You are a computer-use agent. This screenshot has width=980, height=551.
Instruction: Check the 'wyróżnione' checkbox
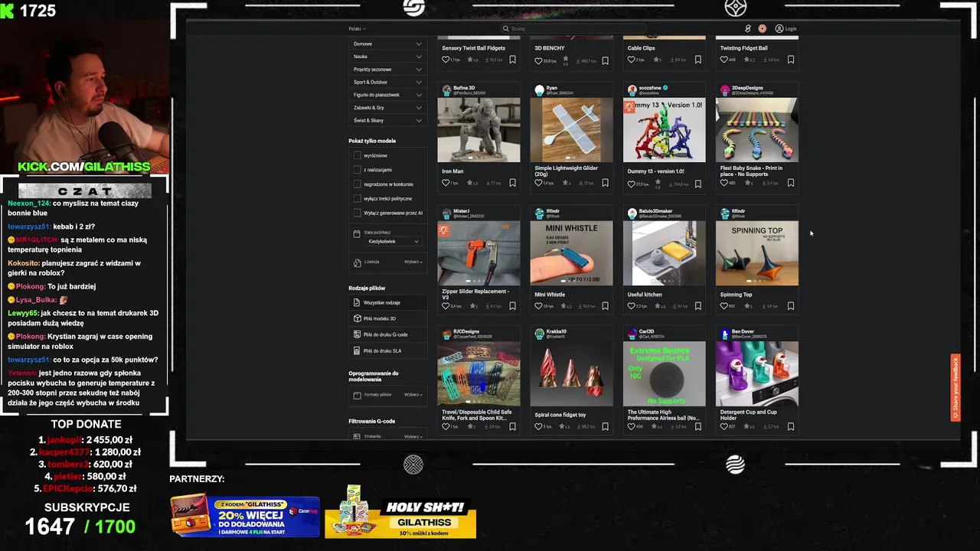tap(357, 155)
